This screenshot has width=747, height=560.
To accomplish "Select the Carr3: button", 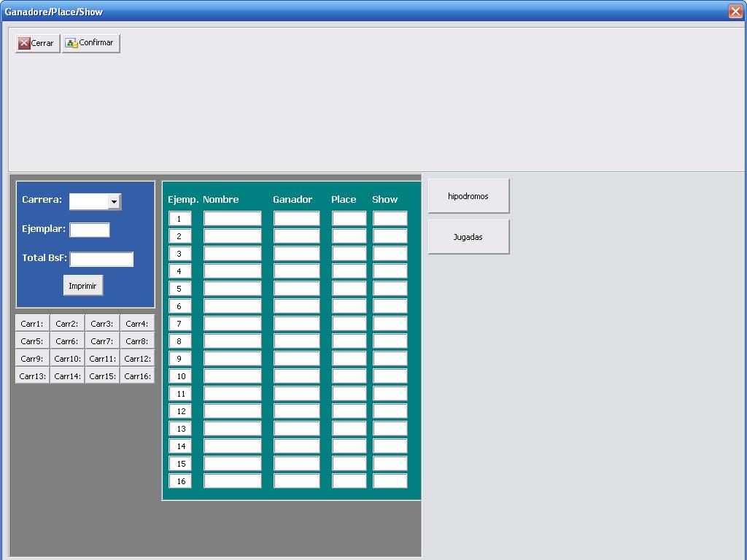I will click(102, 323).
